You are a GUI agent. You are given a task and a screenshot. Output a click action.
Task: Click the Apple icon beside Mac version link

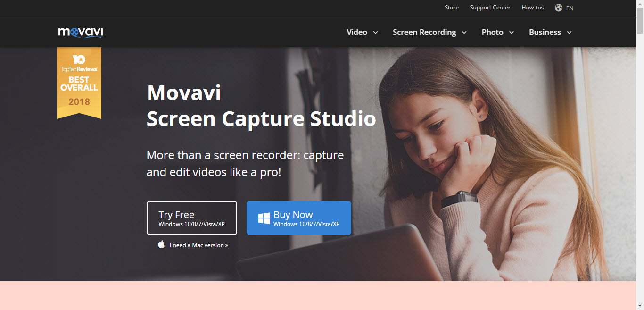coord(162,244)
